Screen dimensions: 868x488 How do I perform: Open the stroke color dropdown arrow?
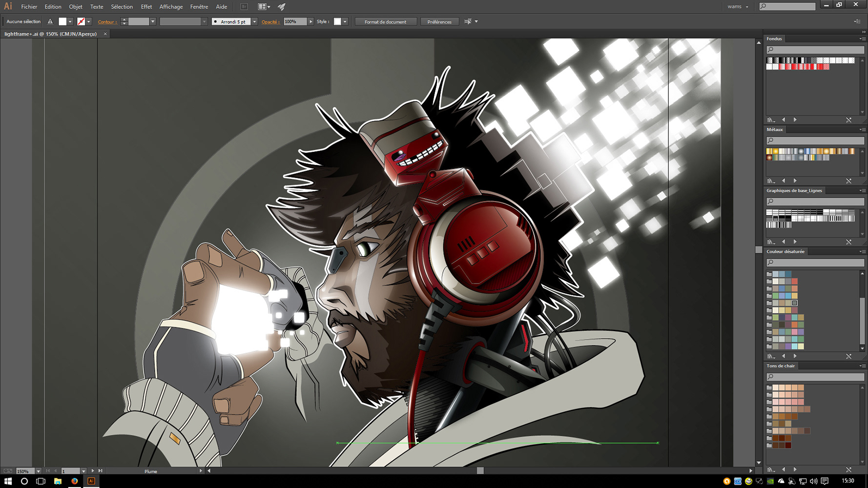coord(89,21)
